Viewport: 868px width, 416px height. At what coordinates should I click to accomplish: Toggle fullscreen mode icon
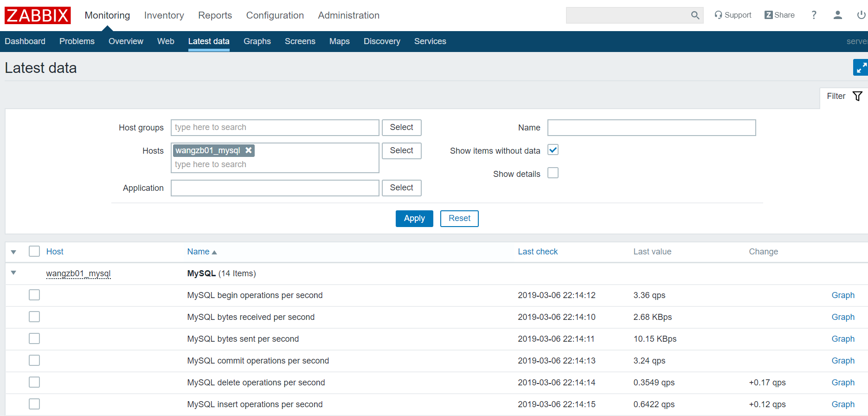(861, 68)
